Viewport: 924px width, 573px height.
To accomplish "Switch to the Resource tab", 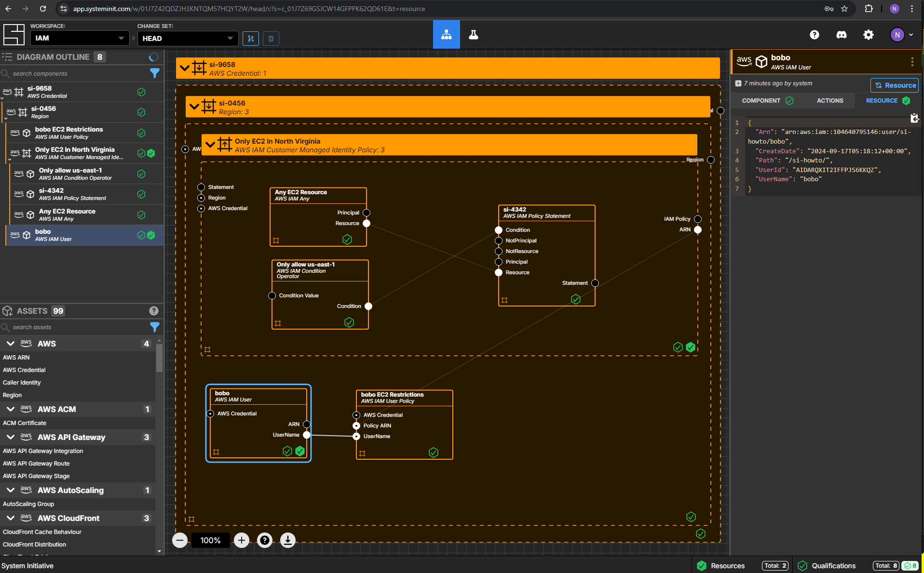I will [x=887, y=101].
